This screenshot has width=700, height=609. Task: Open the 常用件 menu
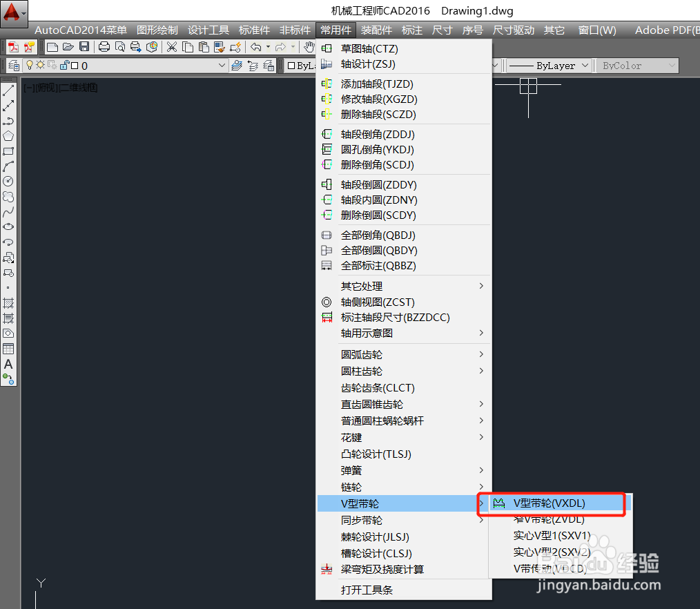click(336, 30)
